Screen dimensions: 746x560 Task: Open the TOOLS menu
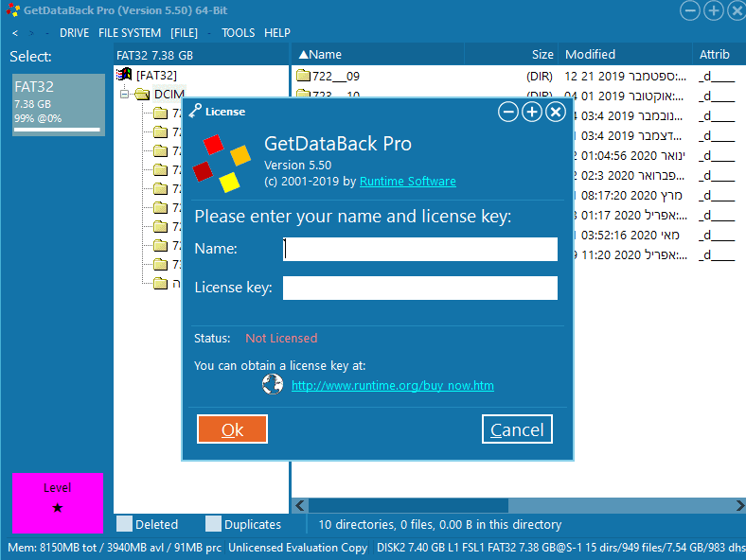click(238, 33)
